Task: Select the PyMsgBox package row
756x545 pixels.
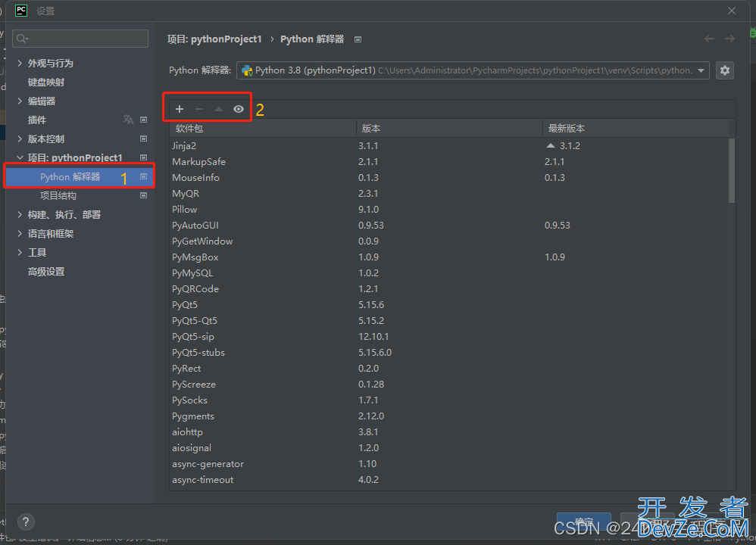Action: 449,257
